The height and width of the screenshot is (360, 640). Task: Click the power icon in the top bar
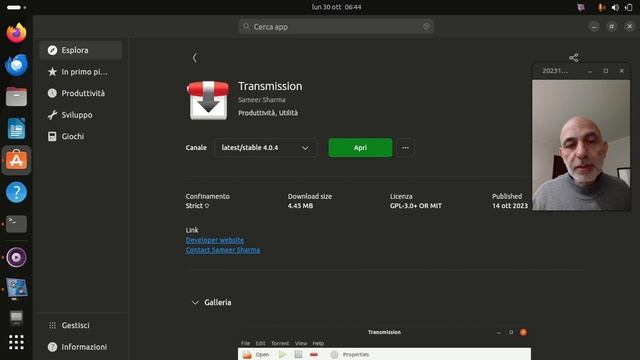point(629,7)
